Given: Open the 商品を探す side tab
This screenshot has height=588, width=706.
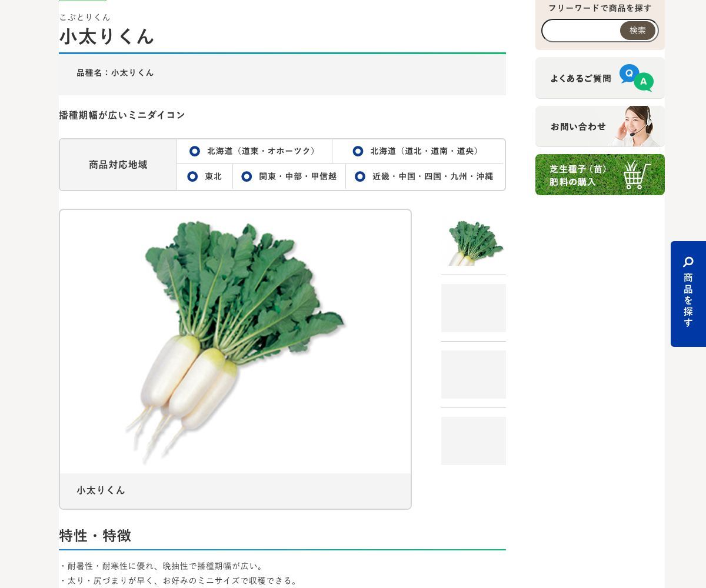Looking at the screenshot, I should [x=688, y=294].
